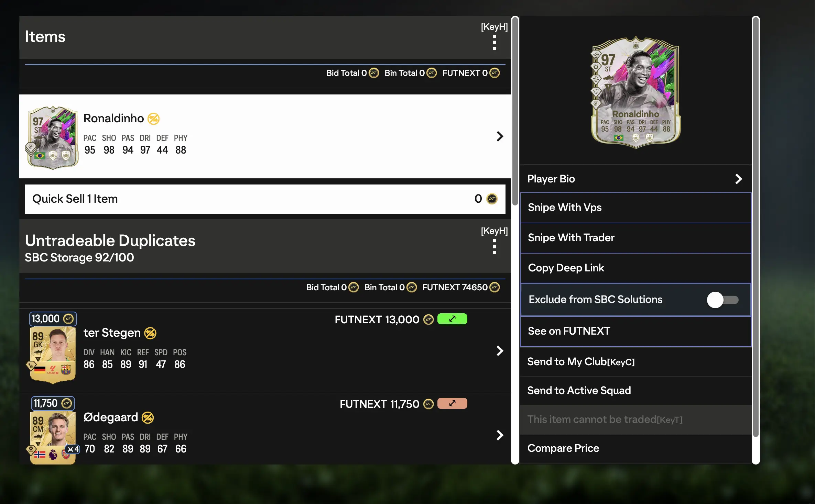Click the orange expand arrow for Ødegaard
This screenshot has height=504, width=815.
point(452,403)
